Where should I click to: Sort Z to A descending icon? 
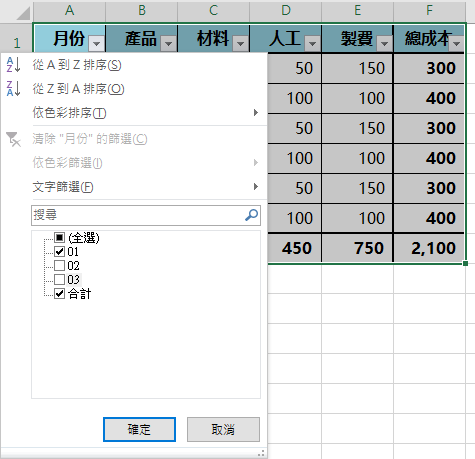[x=14, y=88]
